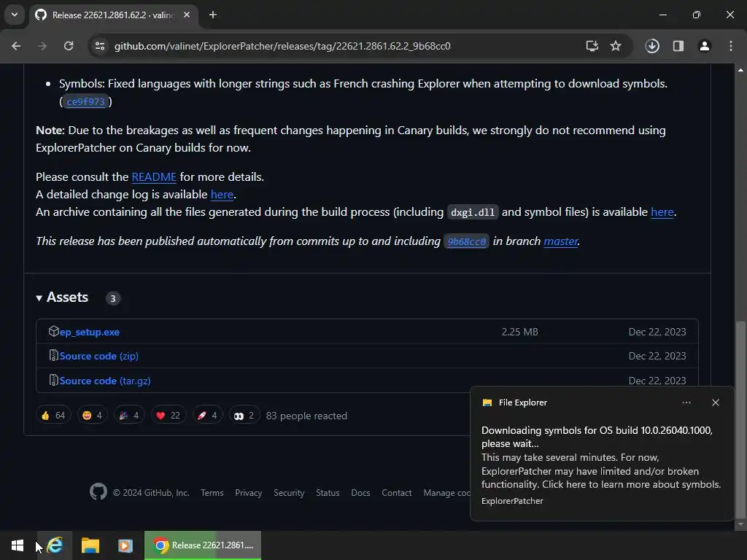Viewport: 747px width, 560px height.
Task: Click the Source code tar.gz file icon
Action: coord(53,380)
